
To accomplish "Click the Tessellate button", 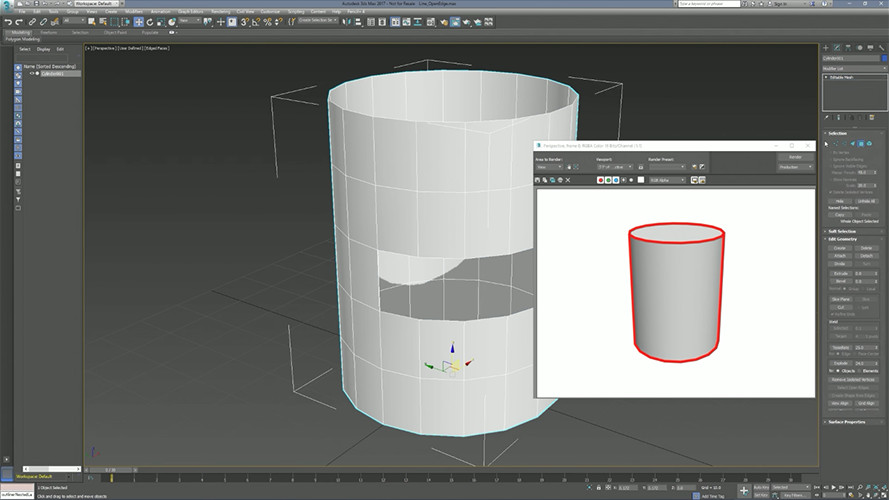I will point(841,348).
